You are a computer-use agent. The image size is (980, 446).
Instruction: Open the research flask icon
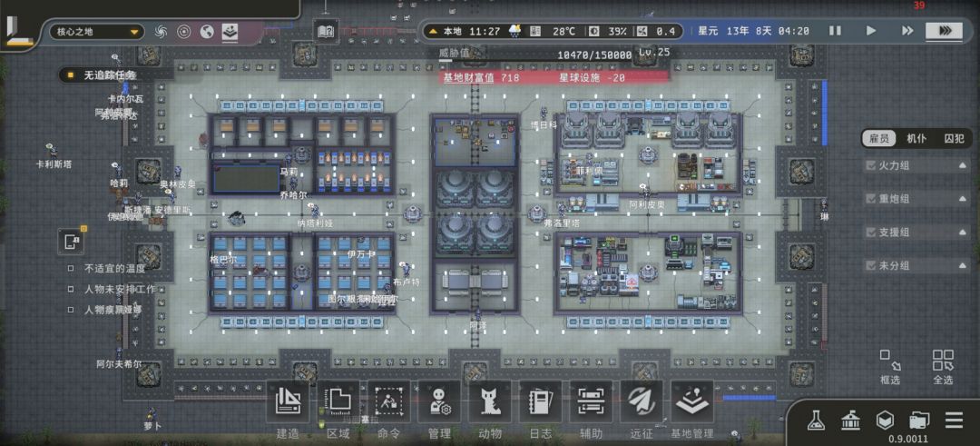click(x=814, y=421)
